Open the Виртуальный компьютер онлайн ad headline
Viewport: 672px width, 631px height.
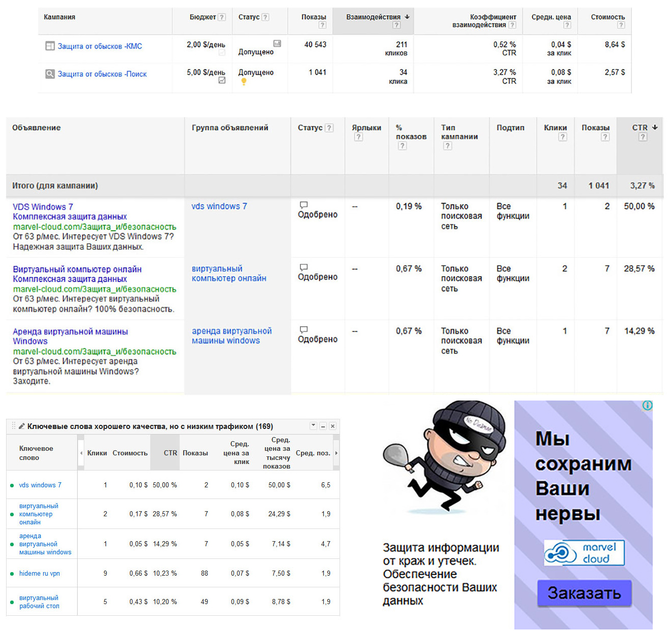pos(77,270)
